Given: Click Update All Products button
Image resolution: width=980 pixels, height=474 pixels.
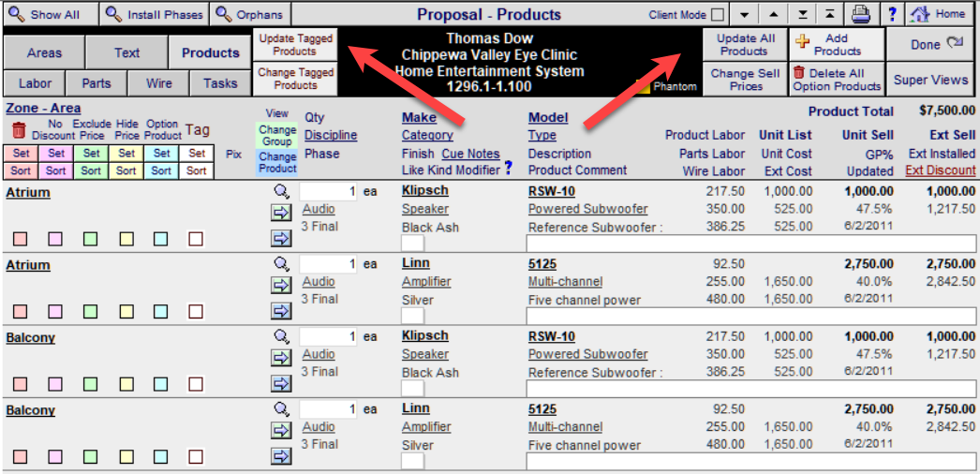Looking at the screenshot, I should [x=745, y=44].
